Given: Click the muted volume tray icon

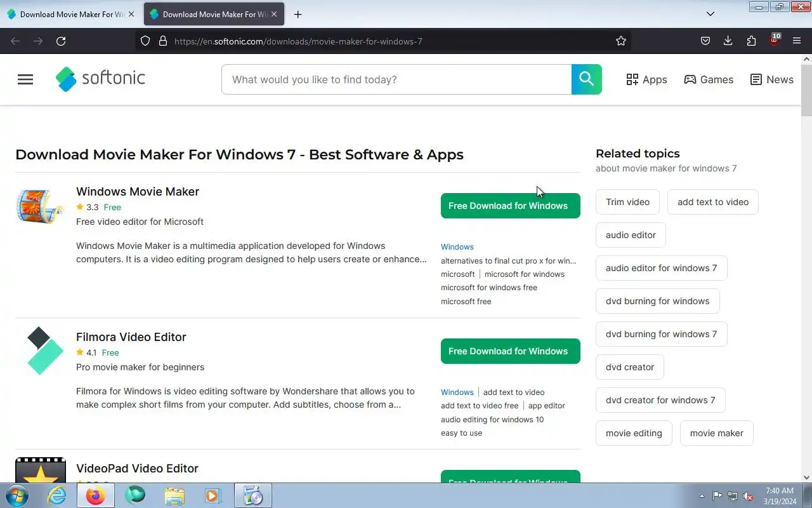Looking at the screenshot, I should (x=749, y=496).
